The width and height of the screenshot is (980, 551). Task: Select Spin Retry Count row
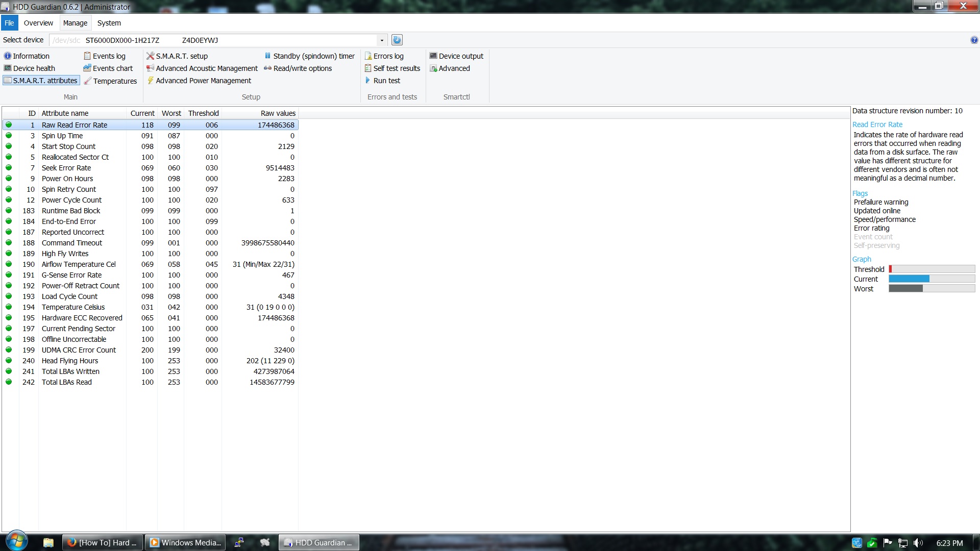click(151, 189)
